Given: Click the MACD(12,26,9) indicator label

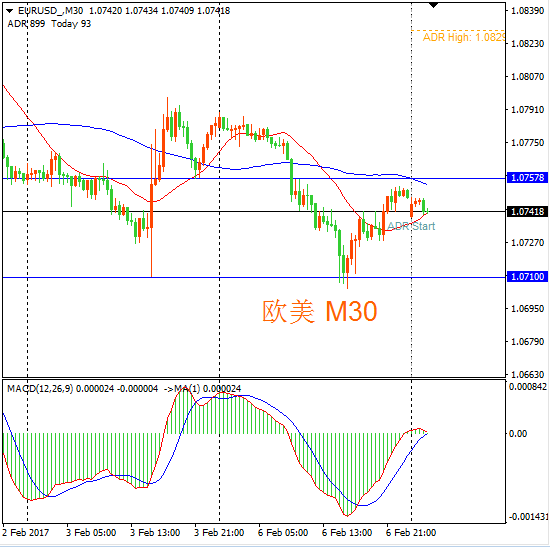Looking at the screenshot, I should click(40, 388).
